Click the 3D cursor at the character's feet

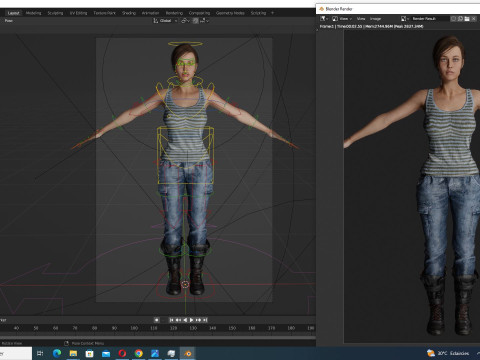click(185, 284)
